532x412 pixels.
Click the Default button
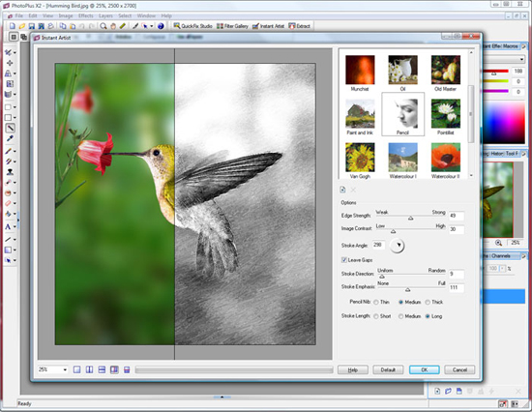[x=388, y=369]
